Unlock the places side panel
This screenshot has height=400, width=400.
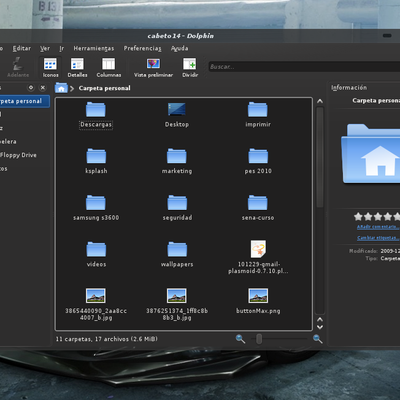pos(31,88)
